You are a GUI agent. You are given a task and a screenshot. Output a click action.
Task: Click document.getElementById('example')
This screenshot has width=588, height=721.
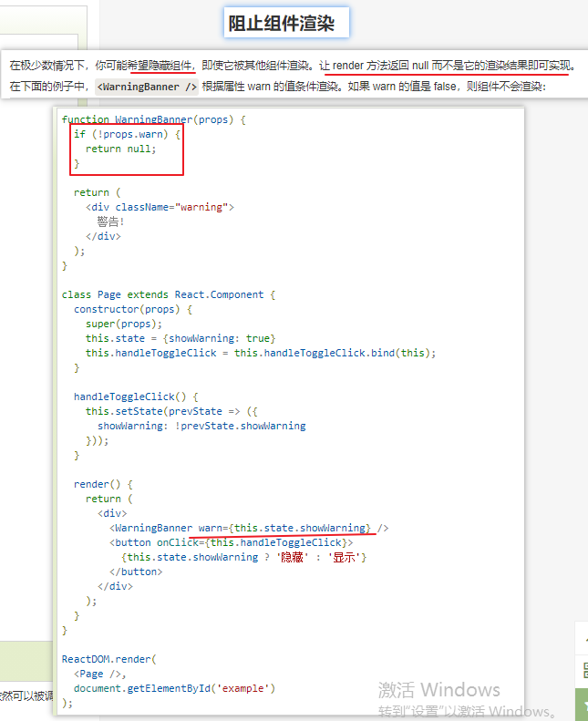coord(174,688)
